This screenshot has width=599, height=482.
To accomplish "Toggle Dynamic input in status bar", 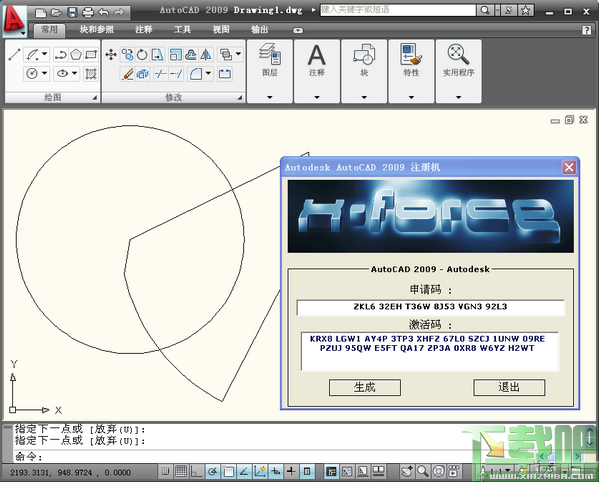I will click(275, 472).
